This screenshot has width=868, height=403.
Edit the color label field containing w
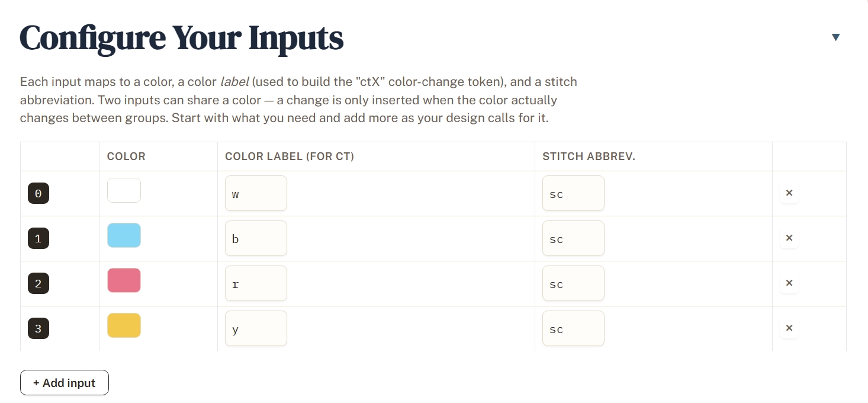256,193
